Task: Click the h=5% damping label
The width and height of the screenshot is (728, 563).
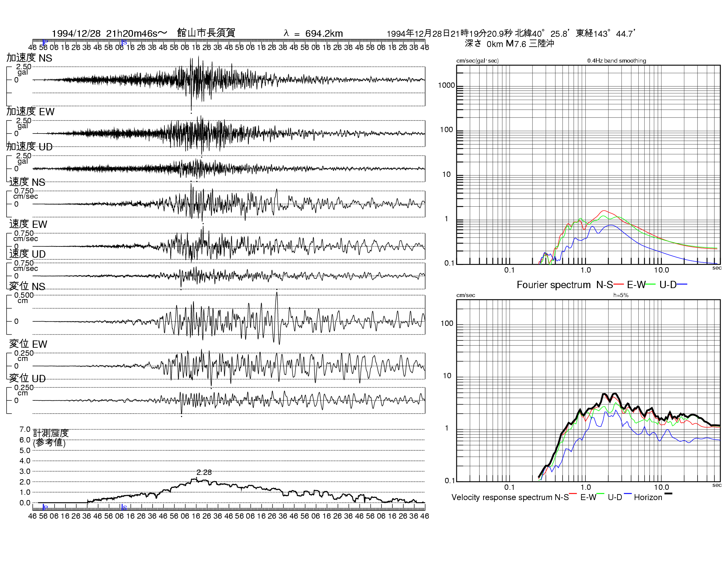Action: 621,295
